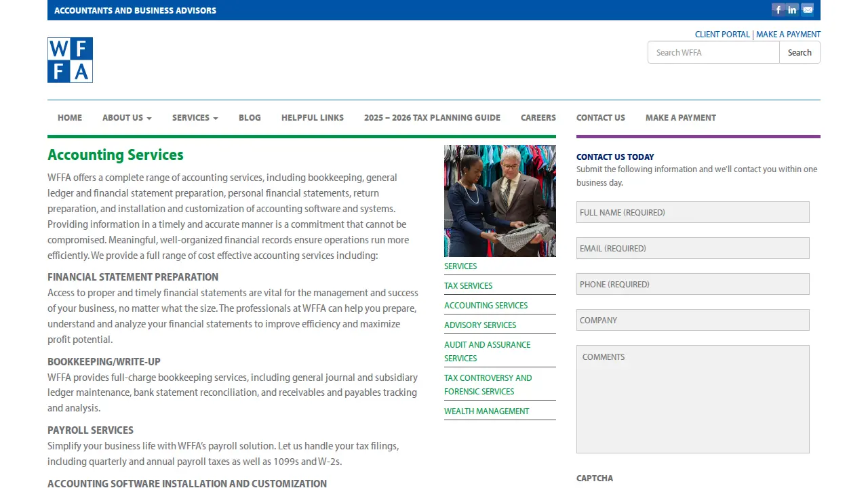Click the Comments text area

point(693,399)
